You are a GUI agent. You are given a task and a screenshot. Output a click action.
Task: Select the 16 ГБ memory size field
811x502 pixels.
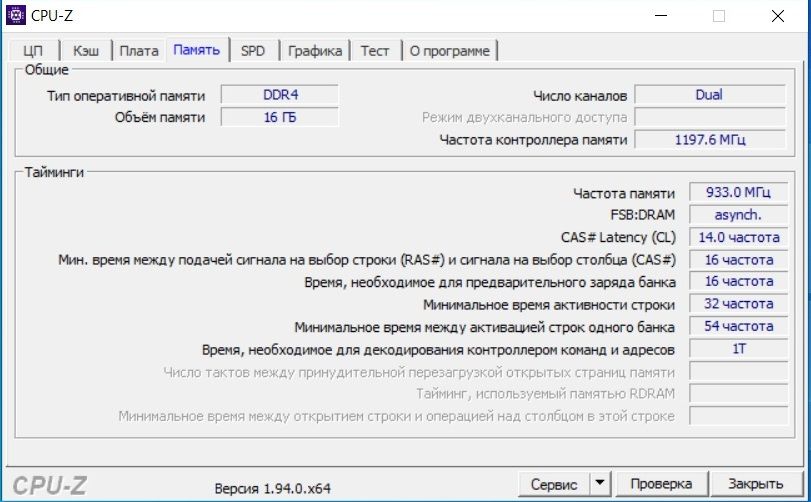click(279, 117)
